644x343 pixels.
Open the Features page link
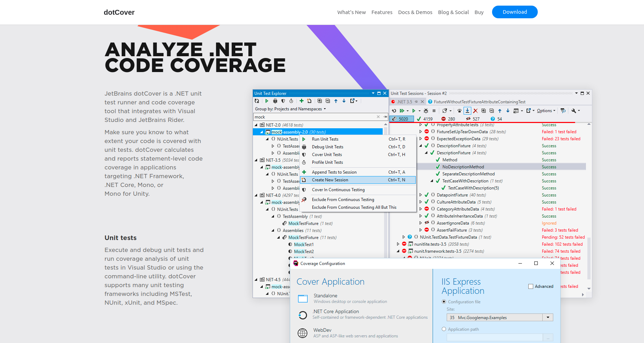(x=382, y=12)
